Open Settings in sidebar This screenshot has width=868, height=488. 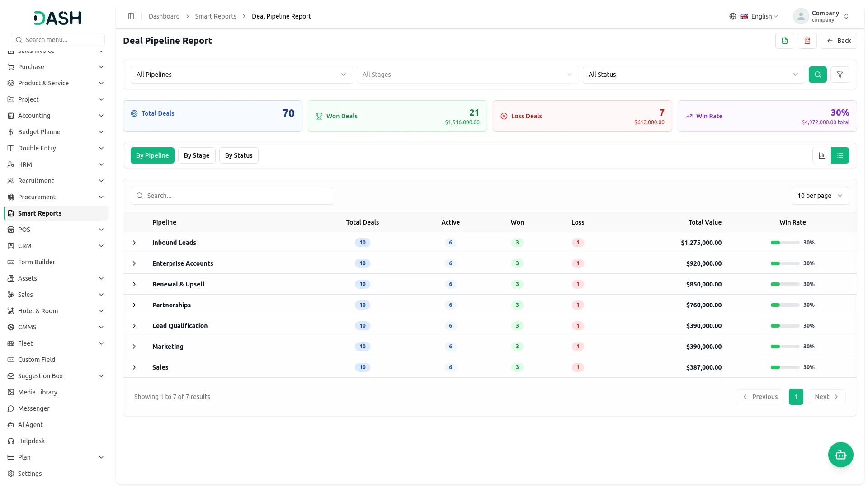tap(56, 474)
